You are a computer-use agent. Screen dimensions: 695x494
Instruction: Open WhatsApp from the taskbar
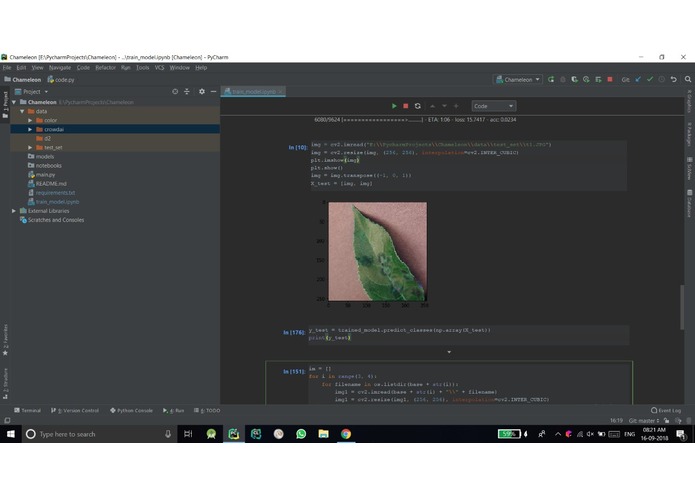301,434
